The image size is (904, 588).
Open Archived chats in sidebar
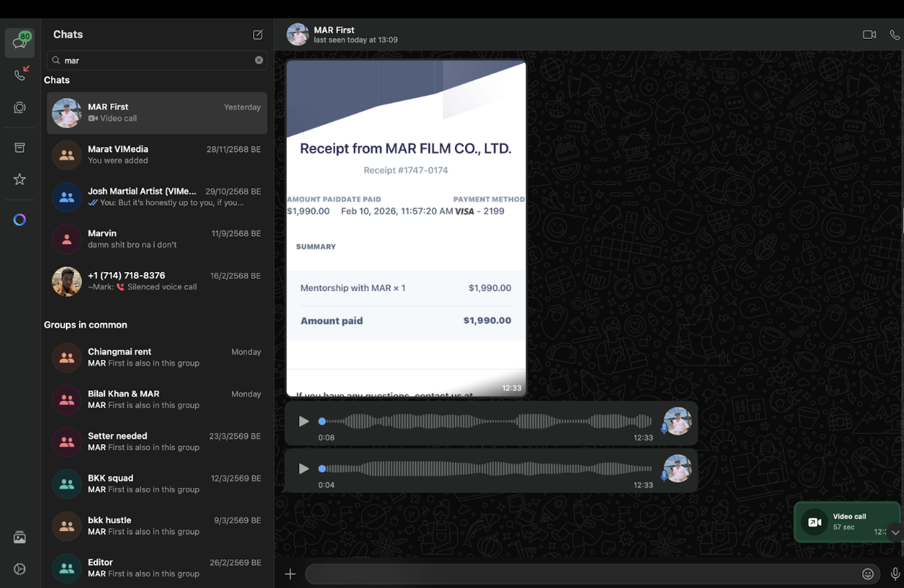pyautogui.click(x=20, y=148)
